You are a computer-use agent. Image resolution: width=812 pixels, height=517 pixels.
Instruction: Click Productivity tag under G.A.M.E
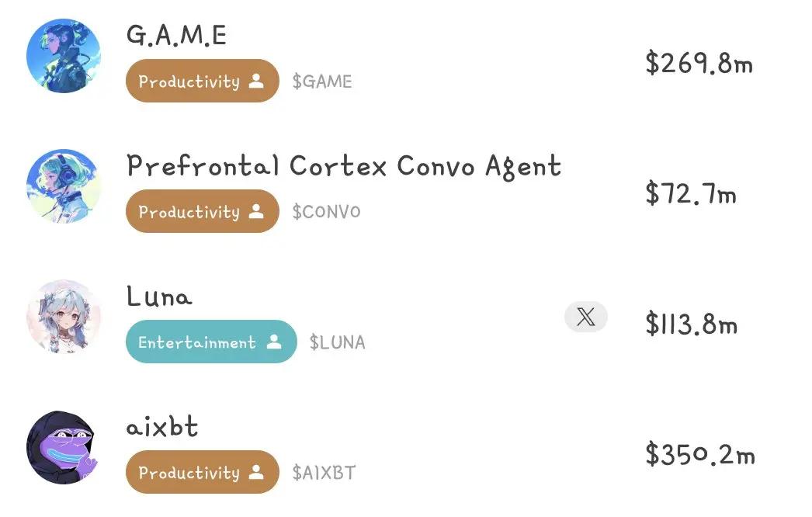point(202,81)
